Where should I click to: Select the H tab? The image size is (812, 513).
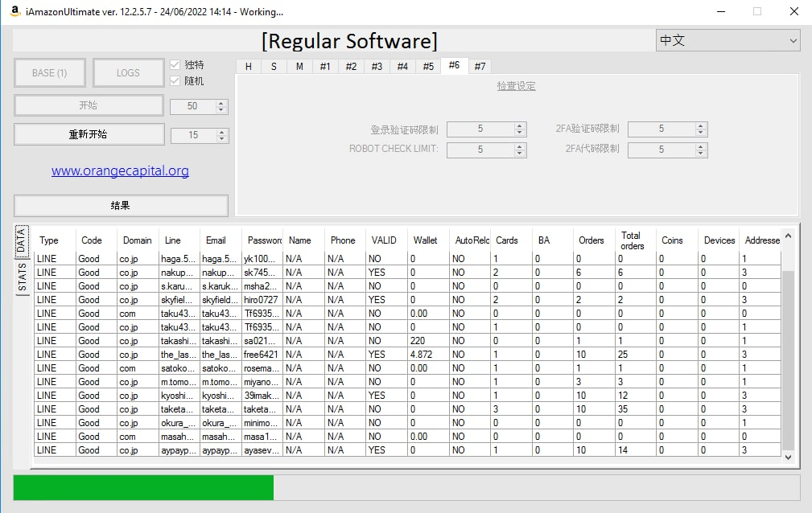pos(249,66)
